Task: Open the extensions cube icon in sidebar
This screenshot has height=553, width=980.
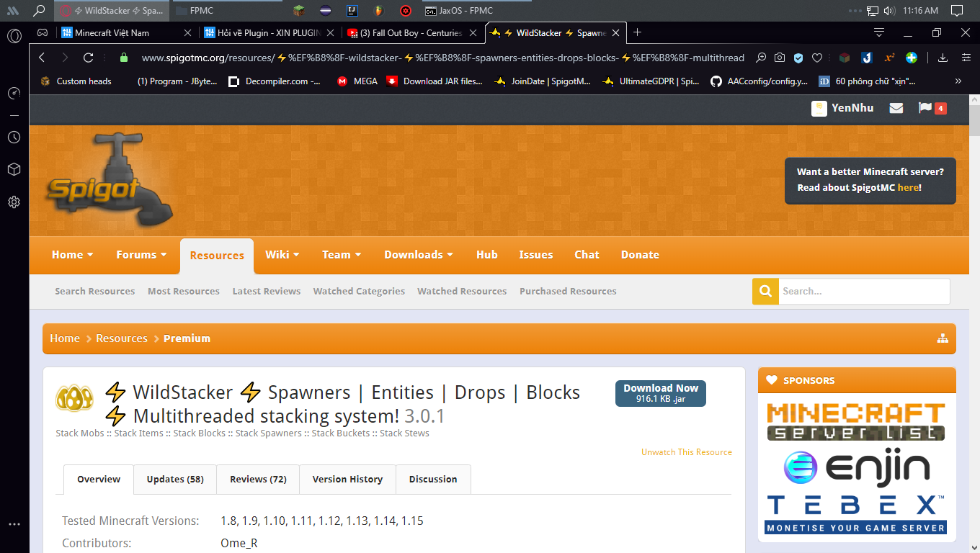Action: tap(14, 169)
